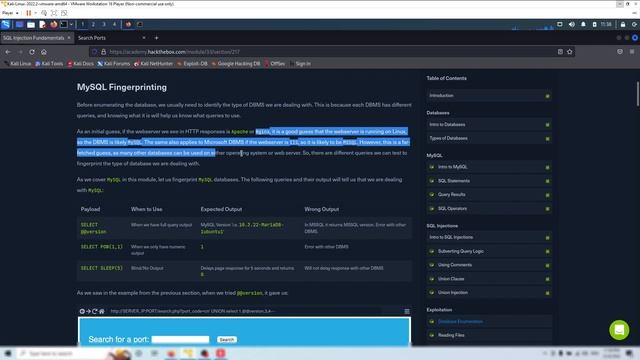This screenshot has width=640, height=360.
Task: Click the Firefox account icon beside hamburger menu
Action: [620, 52]
